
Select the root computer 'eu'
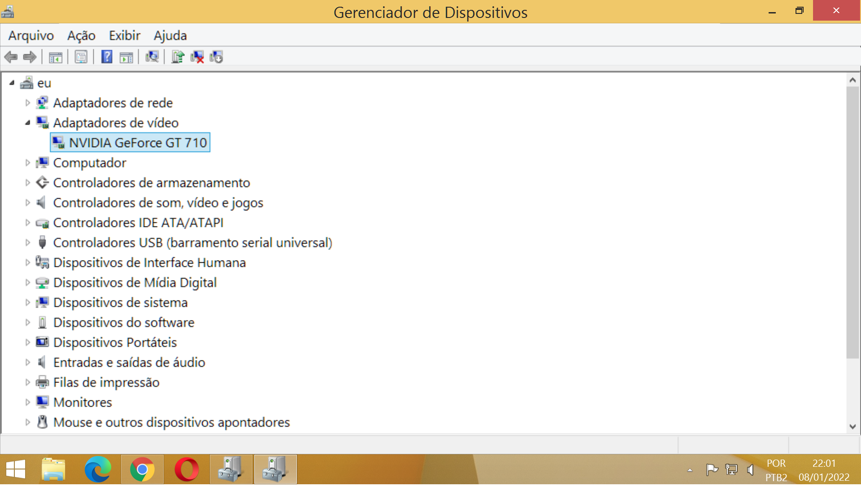click(44, 83)
